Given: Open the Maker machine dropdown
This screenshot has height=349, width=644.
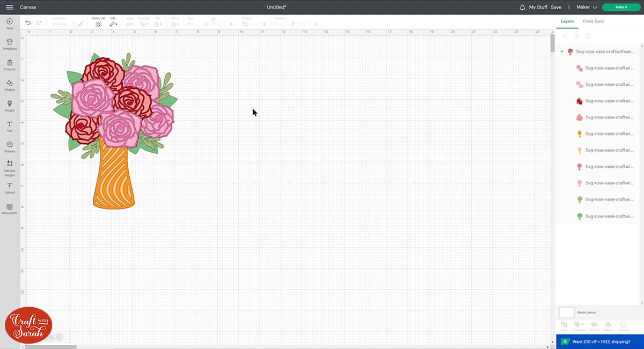Looking at the screenshot, I should pyautogui.click(x=587, y=8).
